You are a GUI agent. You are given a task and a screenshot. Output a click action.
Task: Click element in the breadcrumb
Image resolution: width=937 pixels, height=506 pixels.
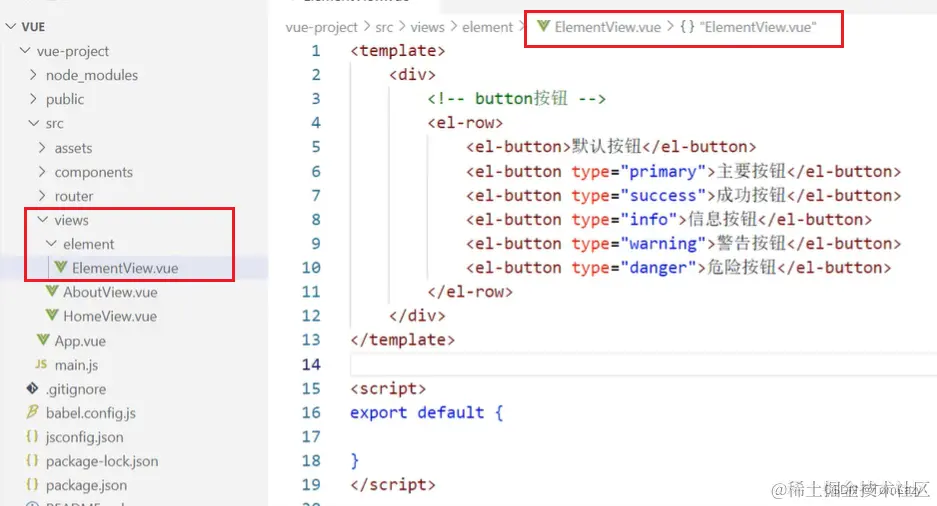click(488, 27)
